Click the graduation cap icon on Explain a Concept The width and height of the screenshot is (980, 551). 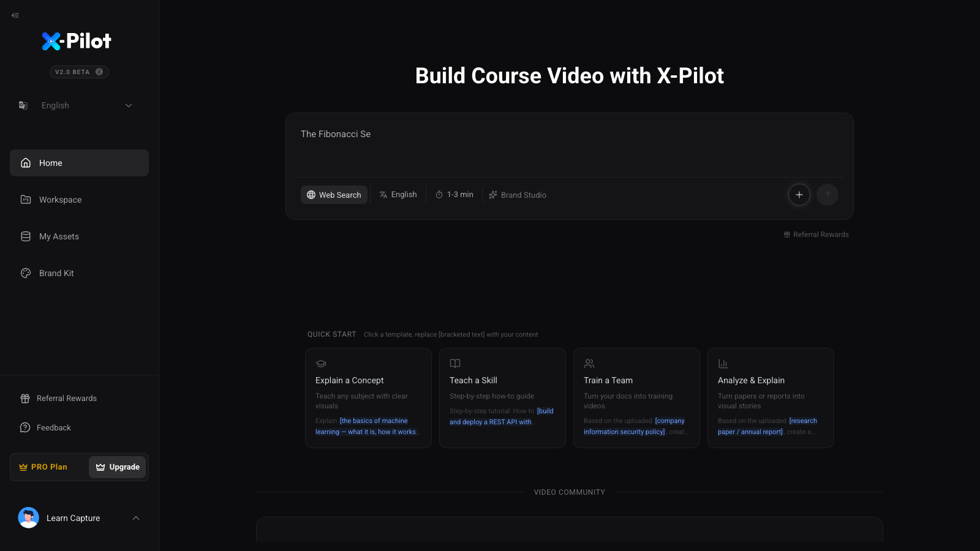click(321, 364)
